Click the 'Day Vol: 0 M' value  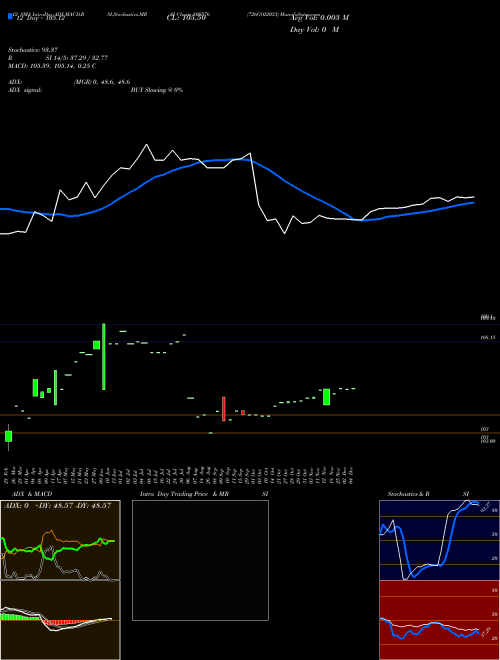click(314, 30)
